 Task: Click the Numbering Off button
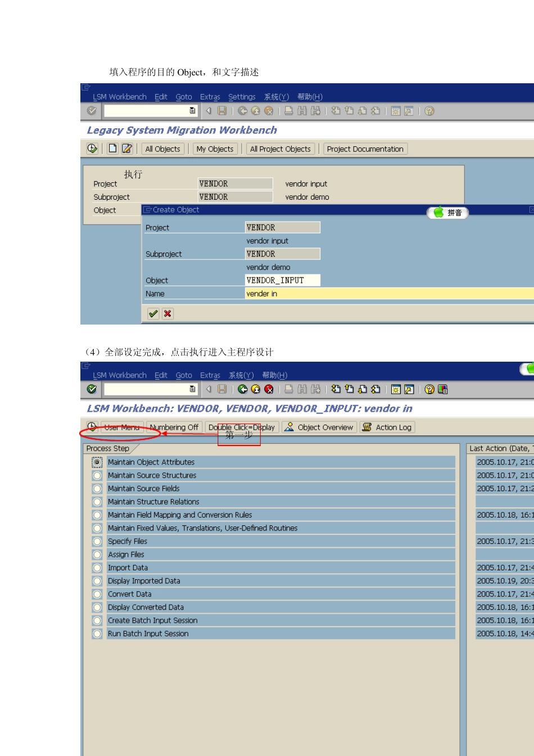point(174,427)
